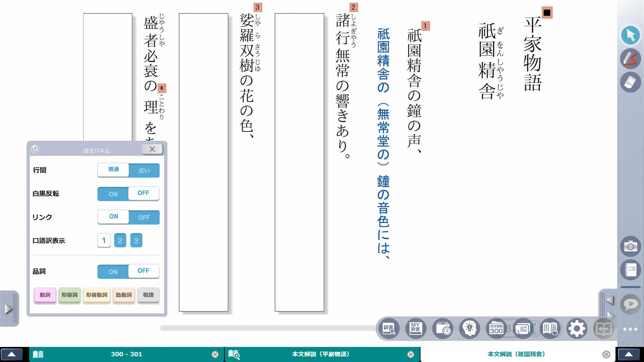
Task: Select the eraser tool in the right sidebar
Action: (631, 82)
